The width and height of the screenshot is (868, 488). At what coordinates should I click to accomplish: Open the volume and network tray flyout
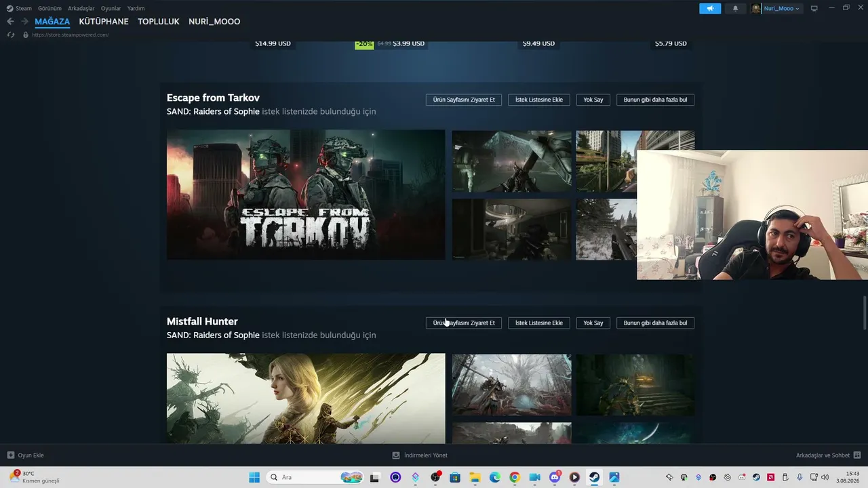pyautogui.click(x=819, y=477)
